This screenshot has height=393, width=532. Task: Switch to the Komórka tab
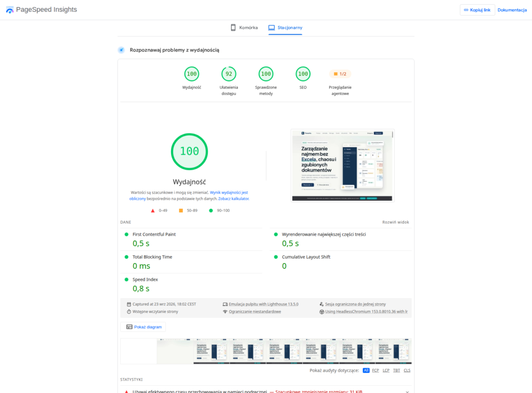(244, 28)
